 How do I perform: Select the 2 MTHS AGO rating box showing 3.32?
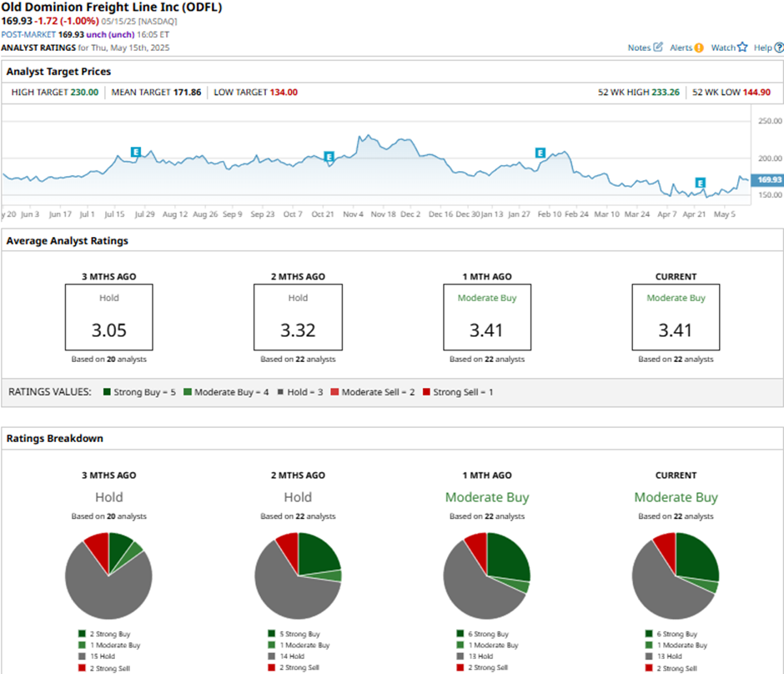point(298,317)
